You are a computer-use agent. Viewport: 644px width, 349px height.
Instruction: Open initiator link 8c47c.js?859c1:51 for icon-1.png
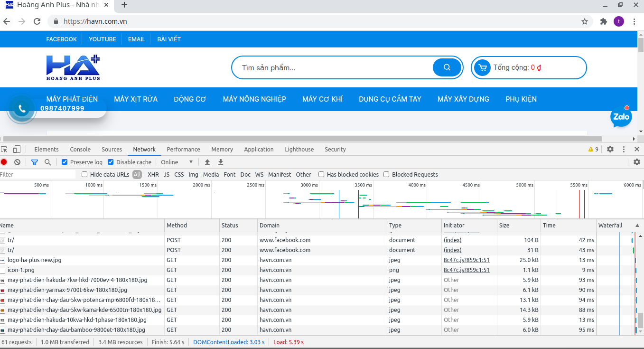(467, 270)
